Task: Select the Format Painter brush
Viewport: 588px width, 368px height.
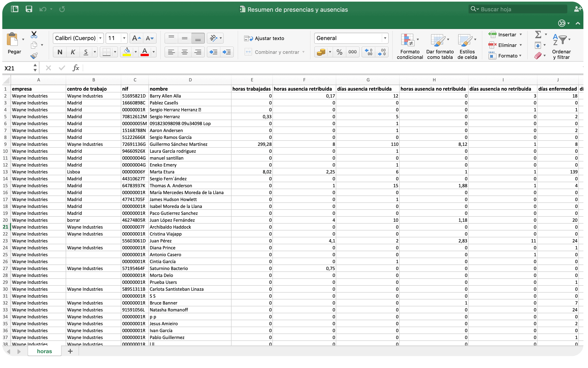Action: coord(34,56)
